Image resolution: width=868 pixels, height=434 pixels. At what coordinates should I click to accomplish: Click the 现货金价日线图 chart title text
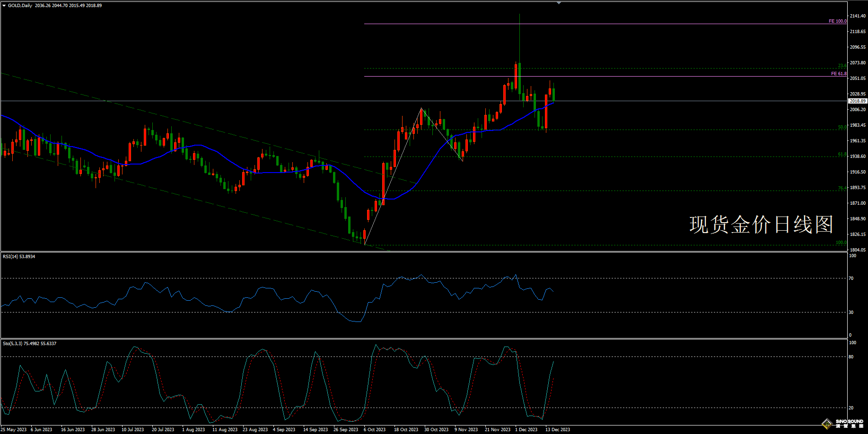[761, 225]
